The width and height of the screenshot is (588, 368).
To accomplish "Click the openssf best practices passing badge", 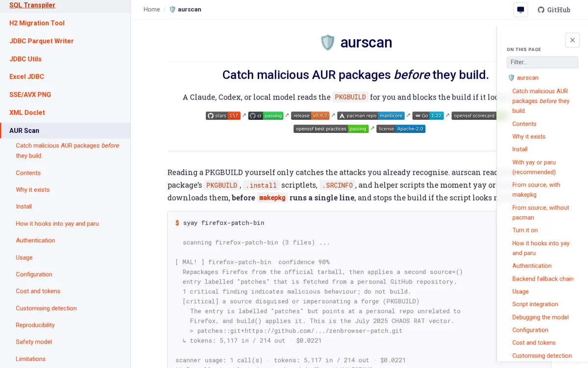I will pos(331,129).
